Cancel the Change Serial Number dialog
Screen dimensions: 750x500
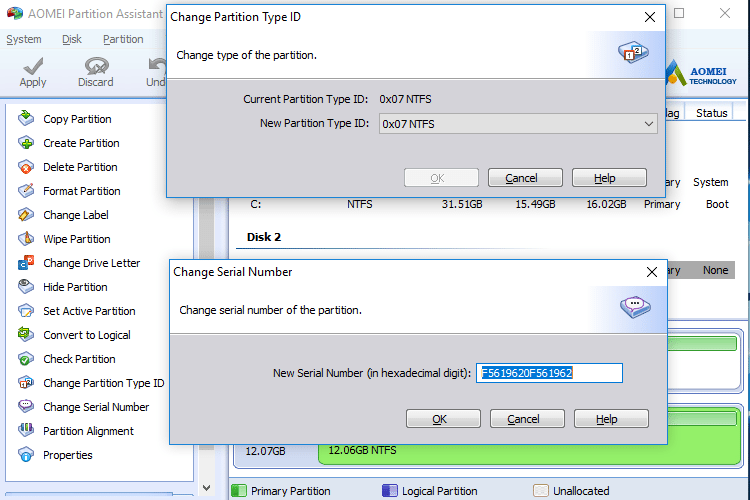point(527,419)
